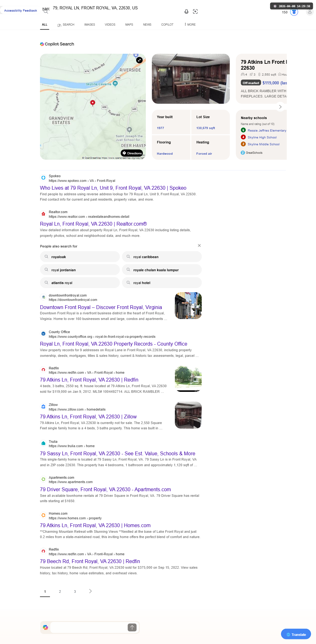Open Royal Ln Realtor.com result
This screenshot has height=644, width=316.
[93, 224]
